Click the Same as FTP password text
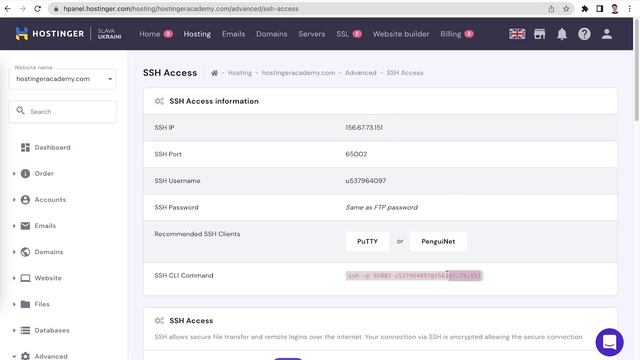The image size is (640, 360). (x=381, y=207)
